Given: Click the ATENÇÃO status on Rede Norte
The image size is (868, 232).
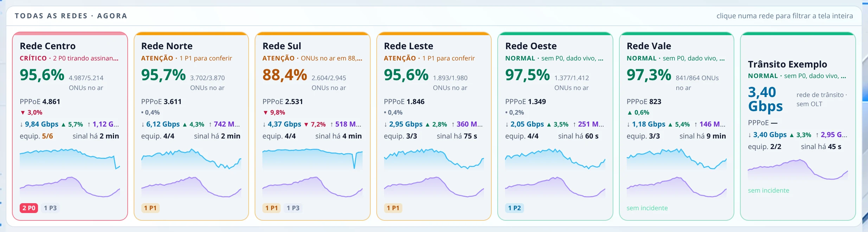Looking at the screenshot, I should (x=157, y=58).
